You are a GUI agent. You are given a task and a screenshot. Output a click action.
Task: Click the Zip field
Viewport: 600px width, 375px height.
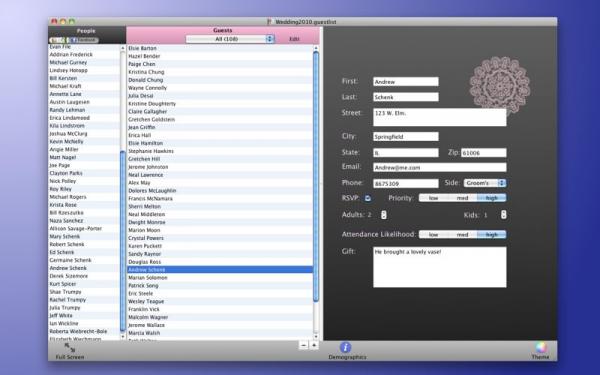tap(484, 153)
